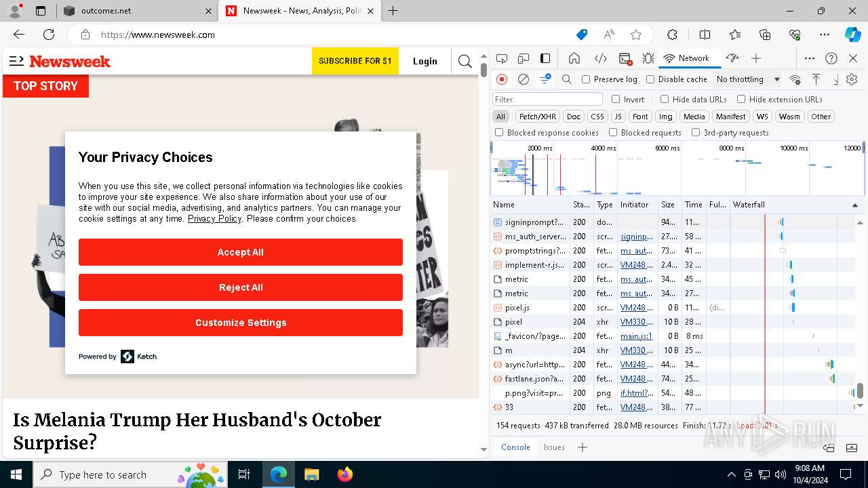The width and height of the screenshot is (868, 488).
Task: Click the Newsweek page vertical scrollbar thumb
Action: click(x=484, y=70)
